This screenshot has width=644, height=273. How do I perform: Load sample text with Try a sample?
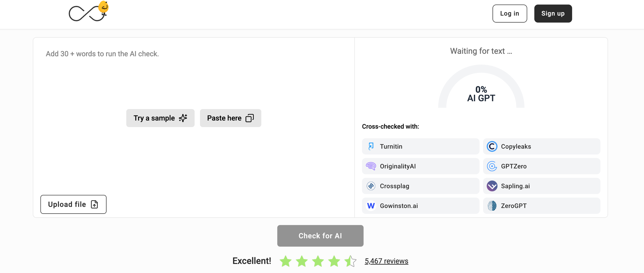click(160, 118)
